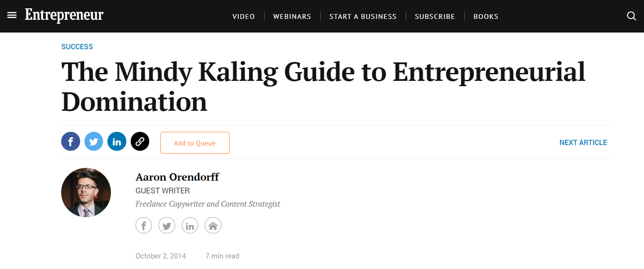Copy article link with chain icon
The width and height of the screenshot is (644, 269).
click(x=140, y=142)
